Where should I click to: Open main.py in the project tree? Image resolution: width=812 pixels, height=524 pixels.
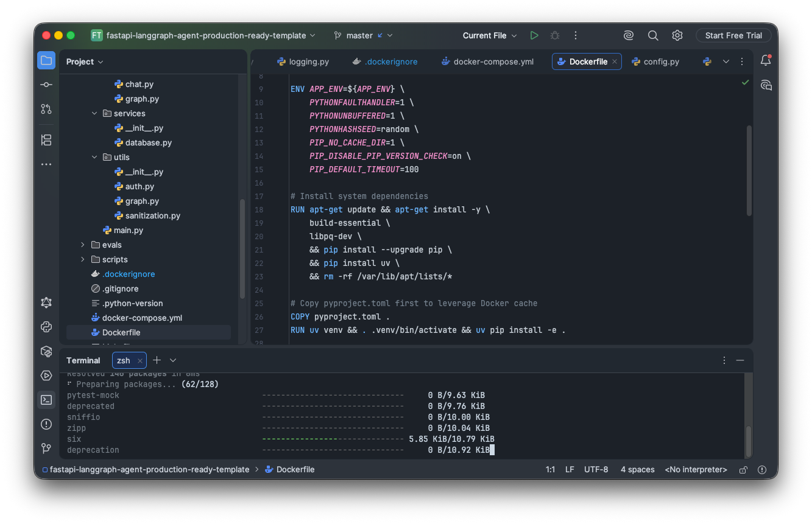coord(124,230)
